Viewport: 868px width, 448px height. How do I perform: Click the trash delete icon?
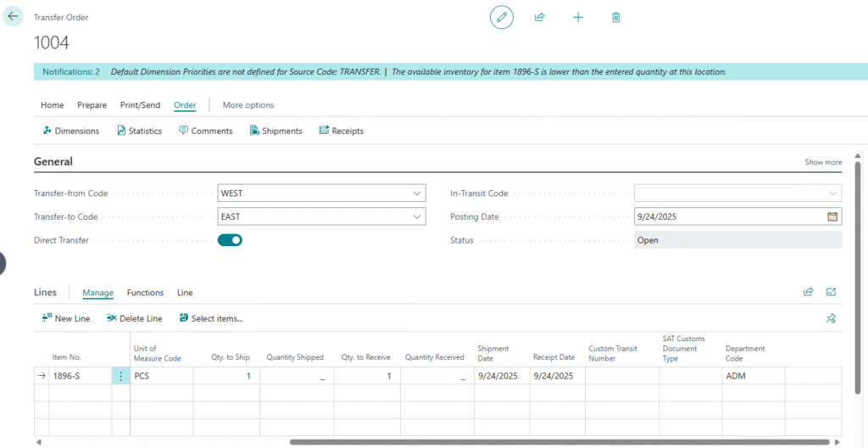(616, 17)
